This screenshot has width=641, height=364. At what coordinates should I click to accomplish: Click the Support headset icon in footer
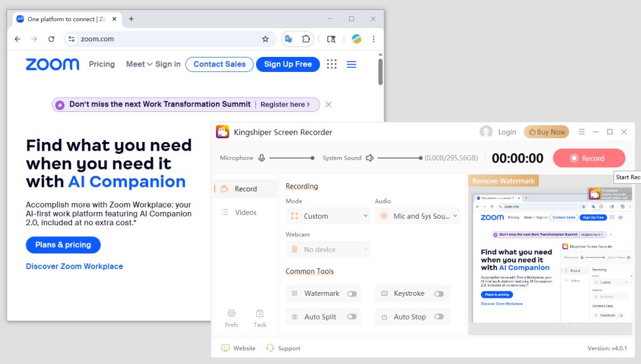(x=270, y=348)
